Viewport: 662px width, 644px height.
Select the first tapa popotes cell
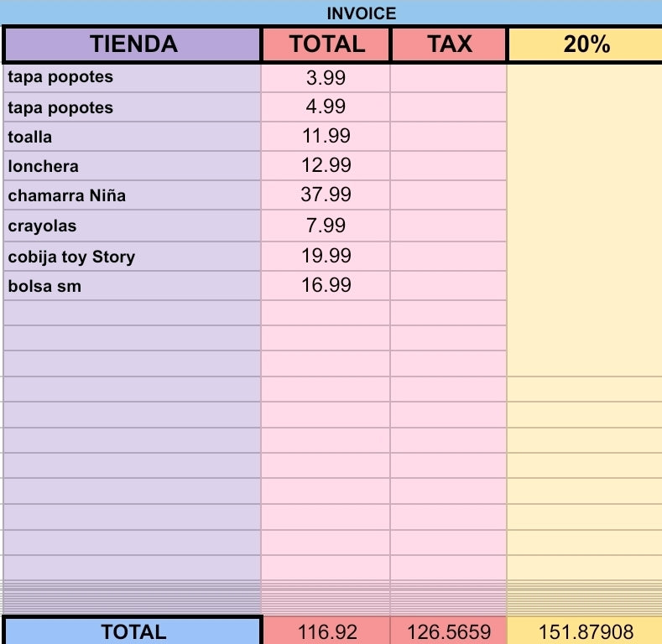pyautogui.click(x=132, y=78)
